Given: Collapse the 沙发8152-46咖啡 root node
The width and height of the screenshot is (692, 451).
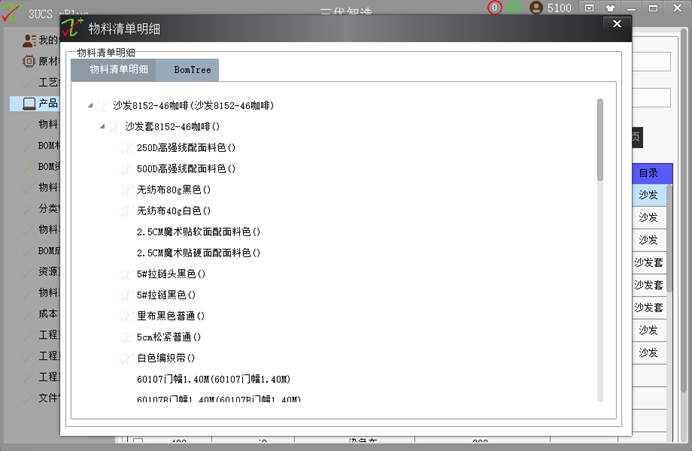Looking at the screenshot, I should pyautogui.click(x=90, y=105).
